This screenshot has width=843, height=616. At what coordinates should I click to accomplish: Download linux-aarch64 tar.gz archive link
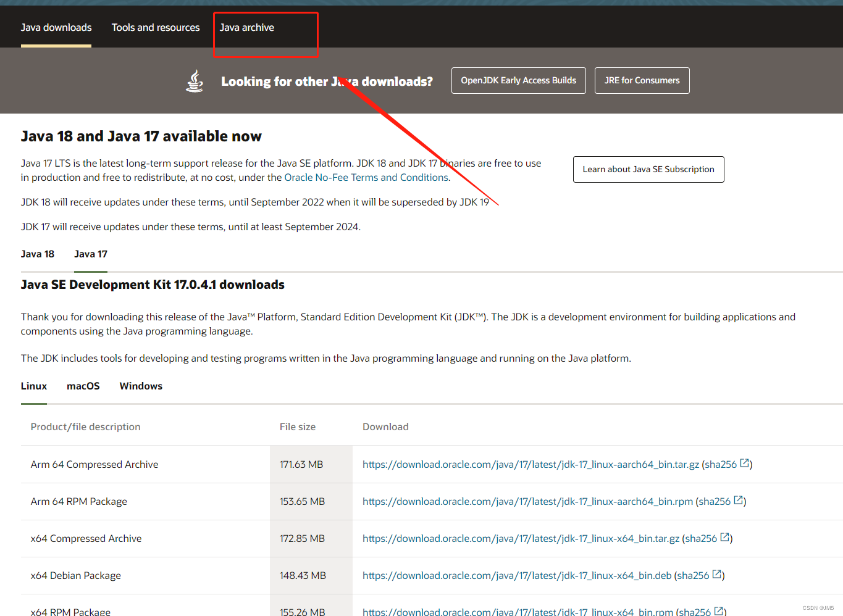[x=531, y=465]
